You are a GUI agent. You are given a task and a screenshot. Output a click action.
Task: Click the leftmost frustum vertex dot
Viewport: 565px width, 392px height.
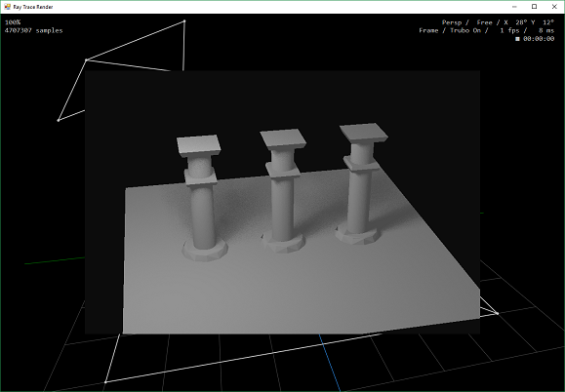click(x=59, y=120)
